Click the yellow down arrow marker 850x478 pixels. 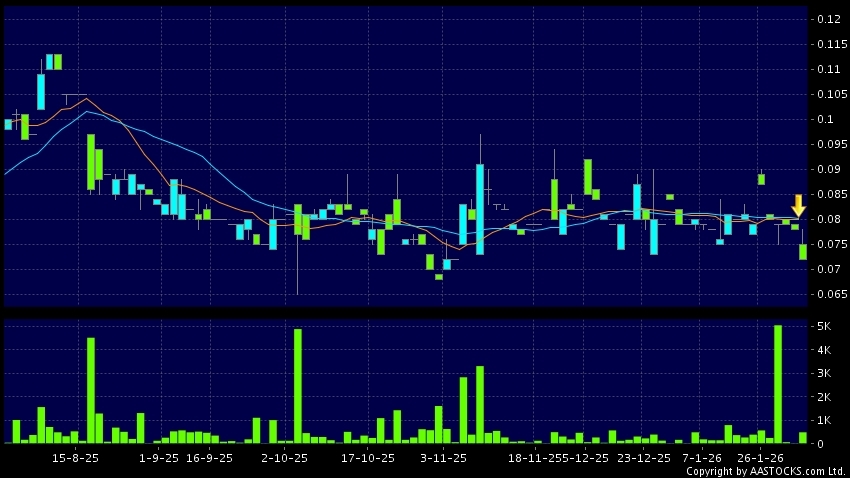tap(798, 207)
